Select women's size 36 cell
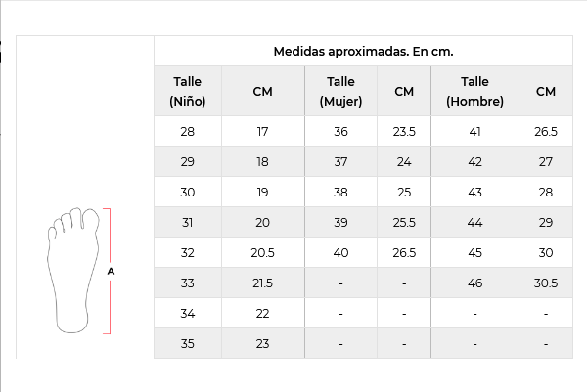This screenshot has height=392, width=587. tap(340, 131)
